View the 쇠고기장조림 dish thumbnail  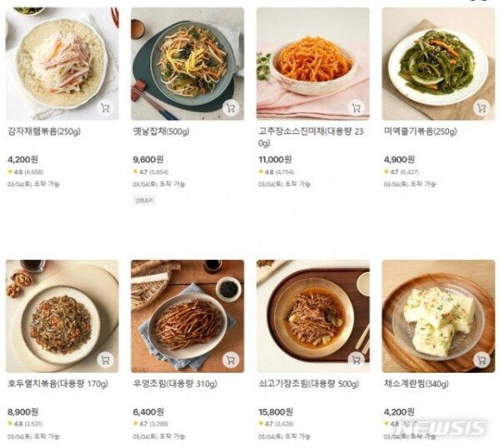click(x=313, y=316)
